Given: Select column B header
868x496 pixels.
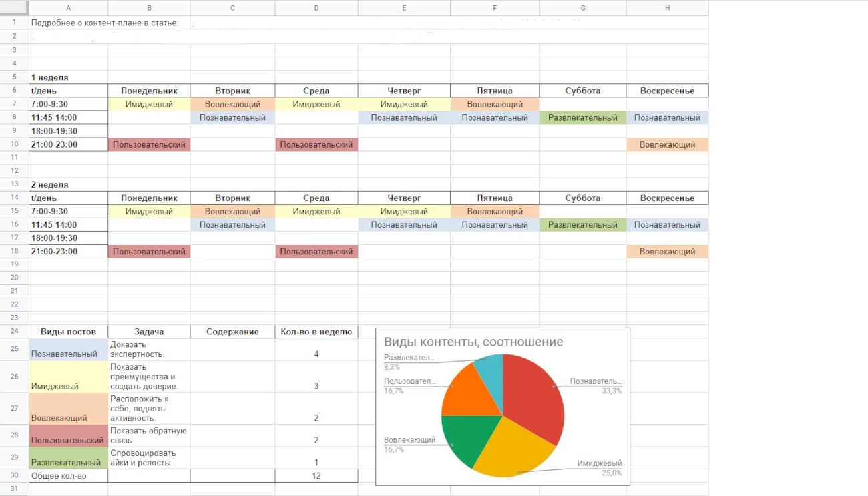Looking at the screenshot, I should (x=149, y=8).
